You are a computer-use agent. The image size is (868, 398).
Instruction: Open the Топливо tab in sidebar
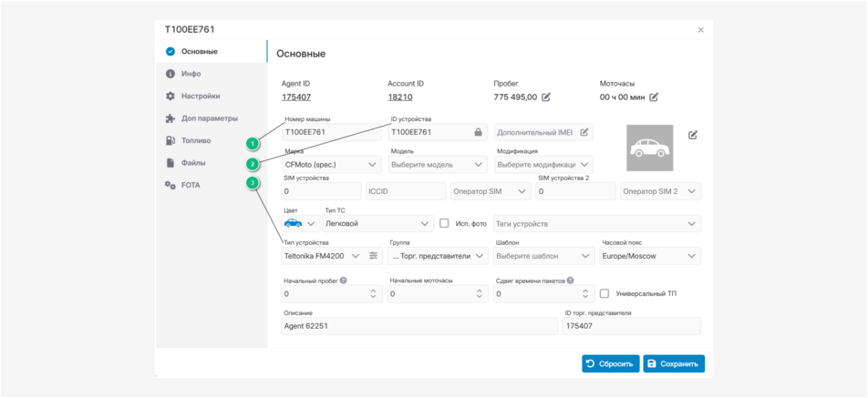tap(195, 140)
